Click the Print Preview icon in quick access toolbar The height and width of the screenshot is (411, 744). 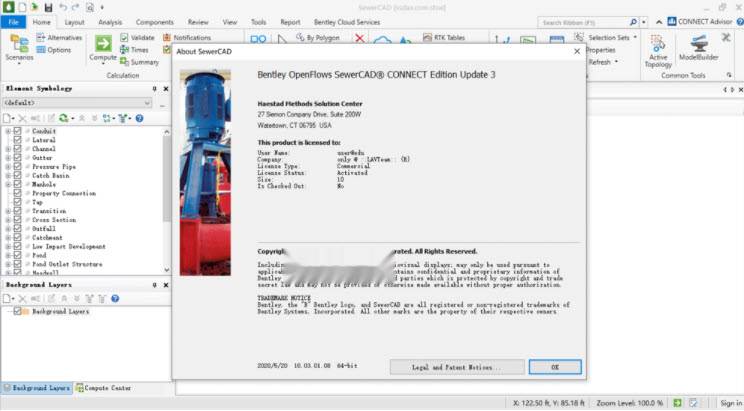point(90,7)
